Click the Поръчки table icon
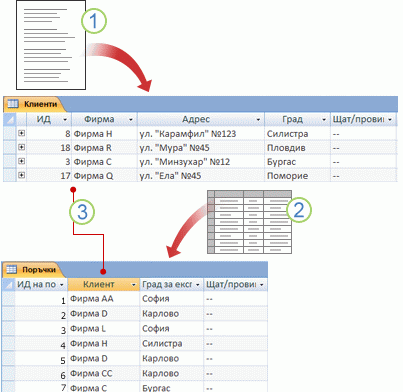 (11, 269)
